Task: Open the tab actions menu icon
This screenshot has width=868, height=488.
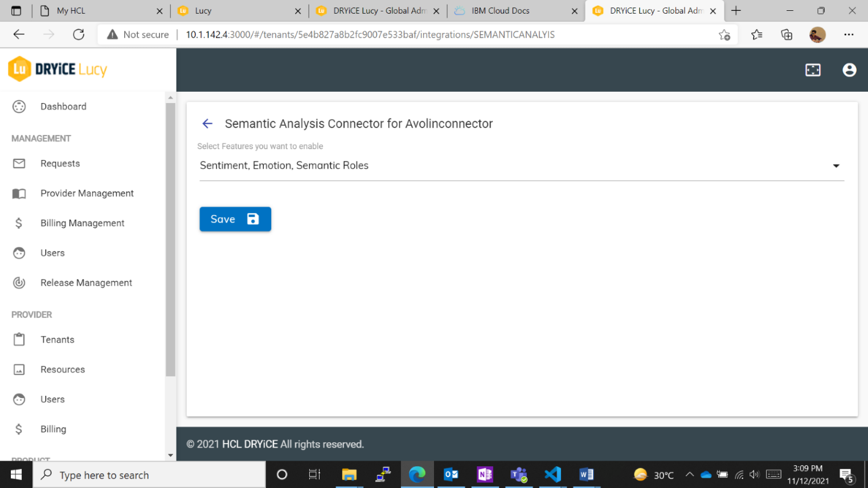Action: 16,11
